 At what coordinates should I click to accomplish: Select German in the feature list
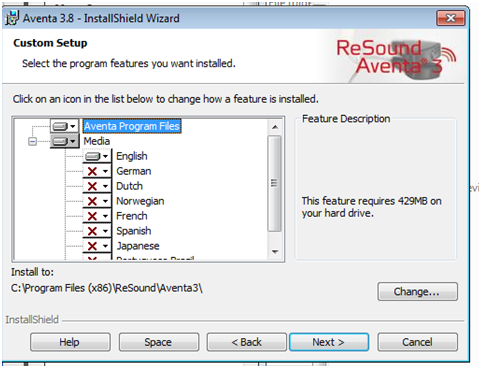[134, 171]
